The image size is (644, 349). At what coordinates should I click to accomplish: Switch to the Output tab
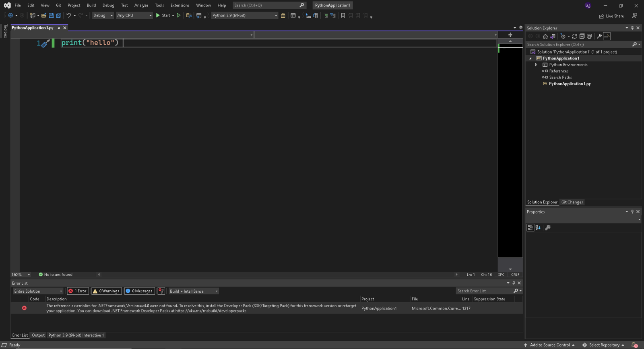pyautogui.click(x=38, y=335)
